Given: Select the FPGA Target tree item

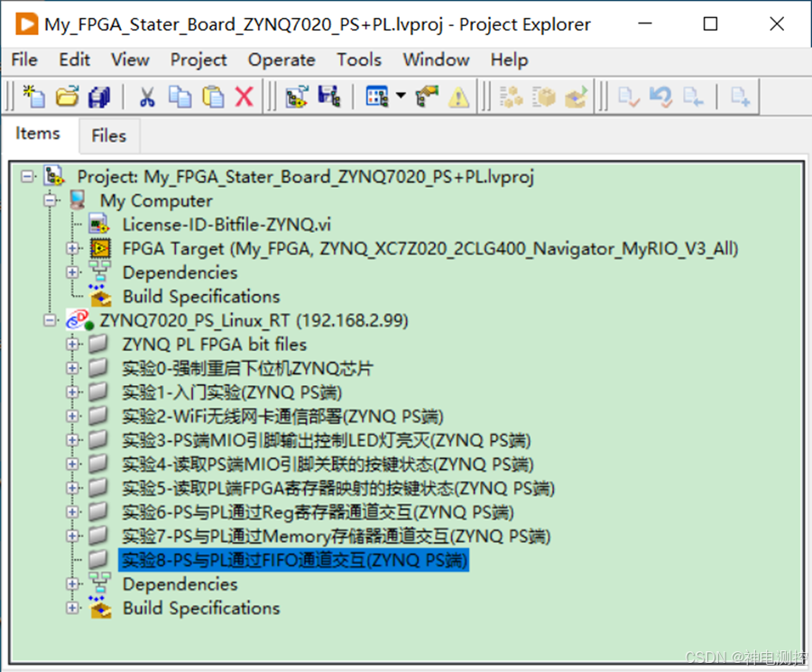Looking at the screenshot, I should point(430,249).
